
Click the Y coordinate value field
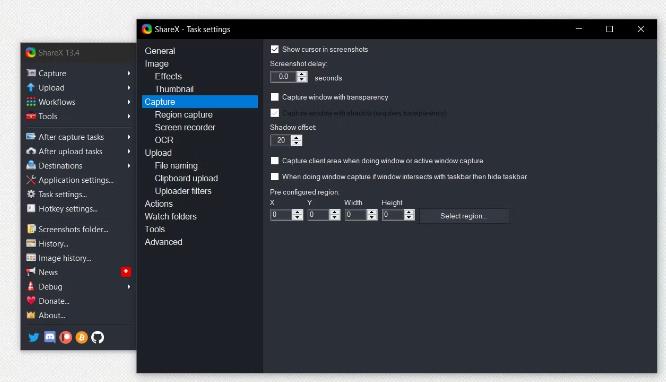(319, 215)
